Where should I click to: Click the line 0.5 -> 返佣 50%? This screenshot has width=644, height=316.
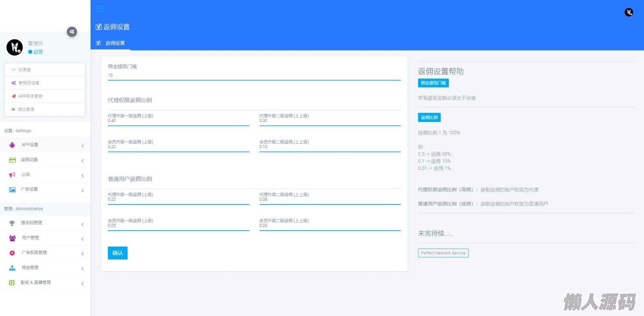[434, 154]
